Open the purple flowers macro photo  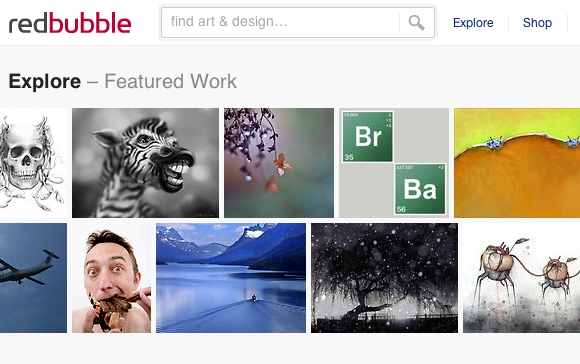pos(279,163)
